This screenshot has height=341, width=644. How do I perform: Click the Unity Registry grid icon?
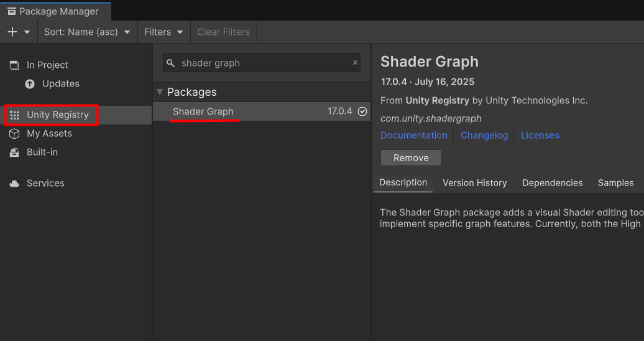[14, 115]
